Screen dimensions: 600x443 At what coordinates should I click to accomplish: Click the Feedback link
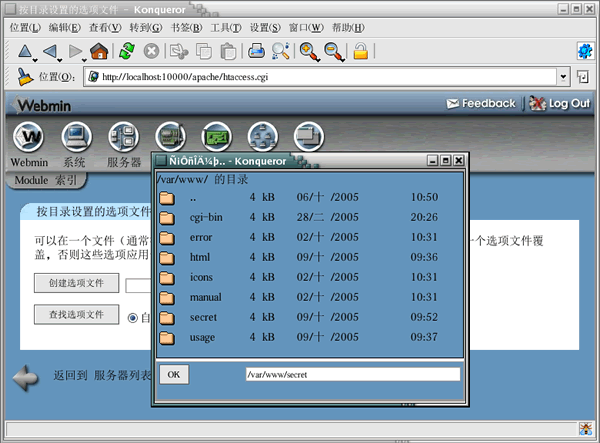481,103
